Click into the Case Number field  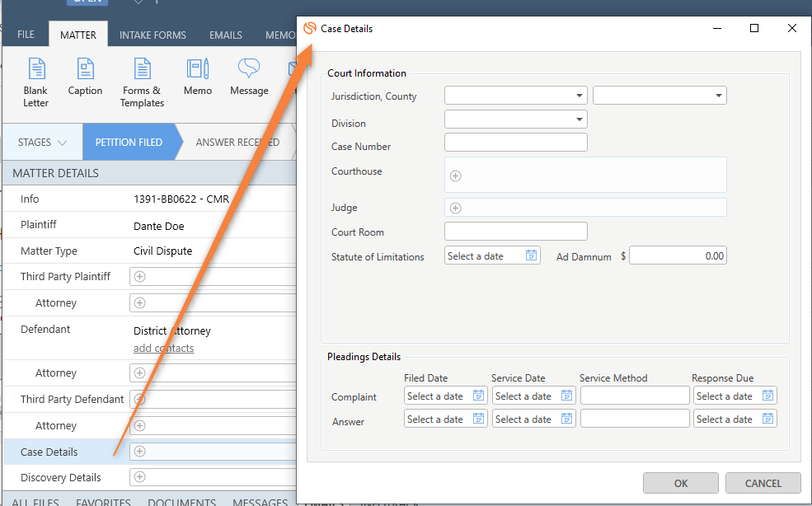coord(515,143)
